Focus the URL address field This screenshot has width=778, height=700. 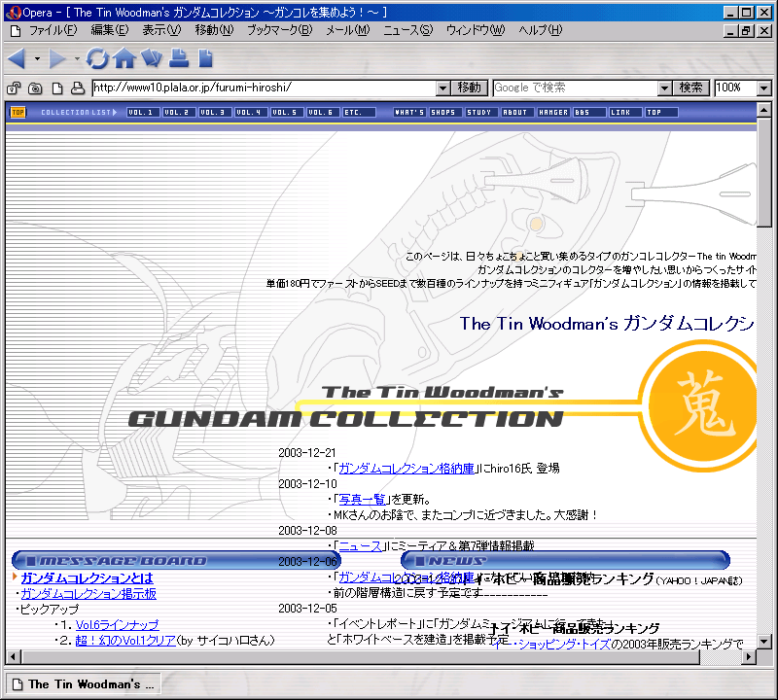(x=265, y=88)
